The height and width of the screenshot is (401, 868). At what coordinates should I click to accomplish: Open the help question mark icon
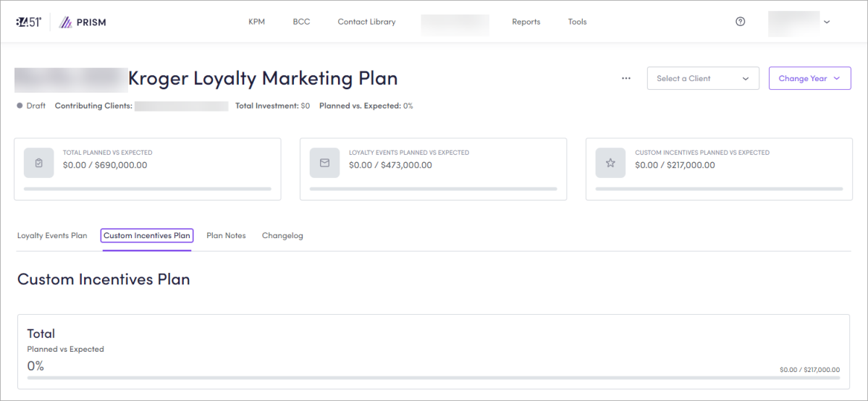(740, 22)
